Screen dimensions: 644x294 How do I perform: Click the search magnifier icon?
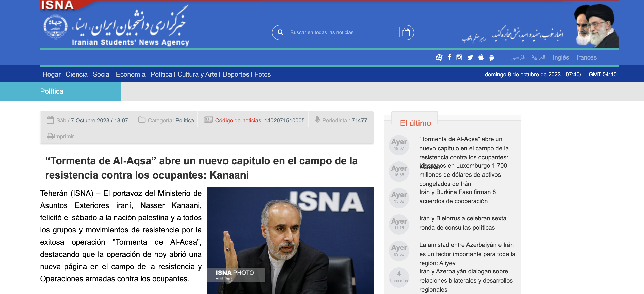[x=280, y=32]
